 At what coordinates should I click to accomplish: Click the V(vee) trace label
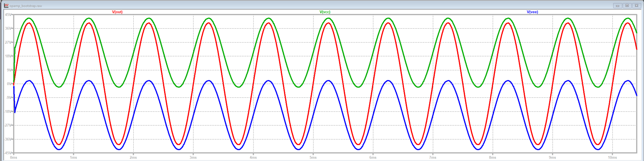532,12
